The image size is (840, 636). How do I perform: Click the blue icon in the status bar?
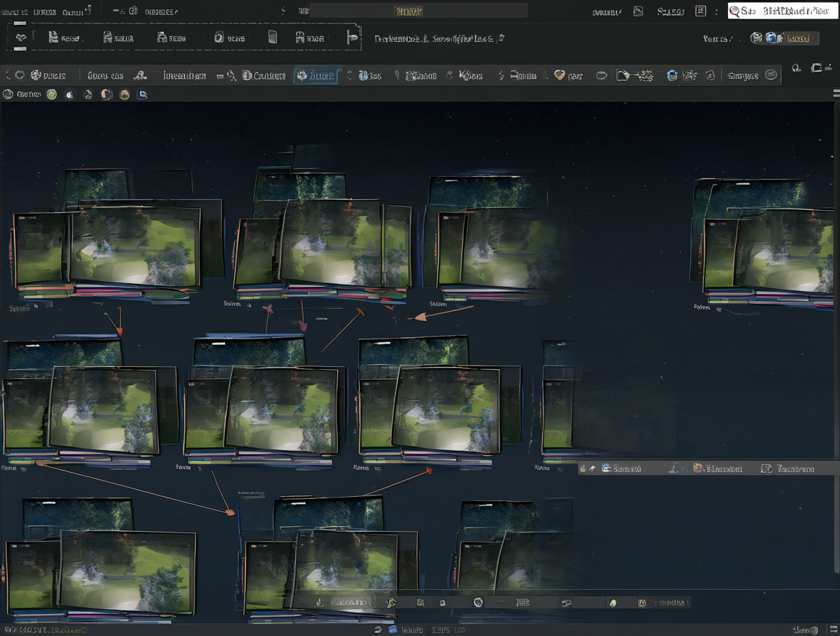pos(392,630)
